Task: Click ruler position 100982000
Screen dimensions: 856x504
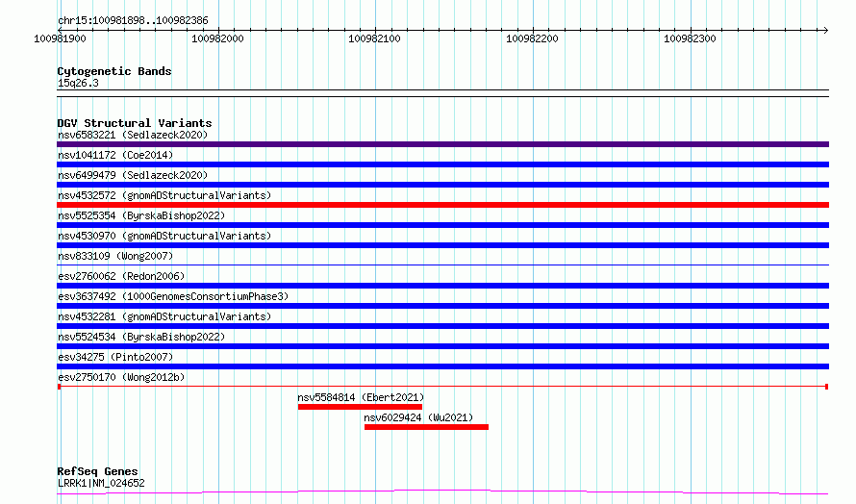Action: coord(217,38)
